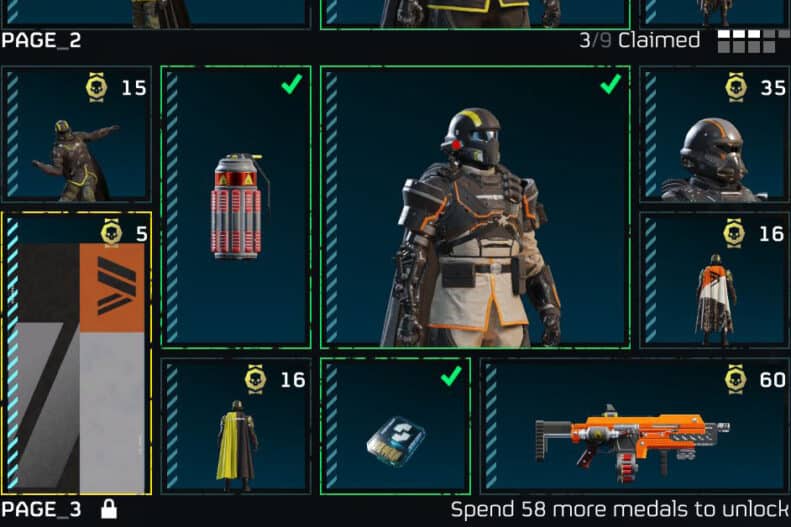Select the highlighted orange banner pattern for 5 medals
This screenshot has height=527, width=791.
coord(76,353)
